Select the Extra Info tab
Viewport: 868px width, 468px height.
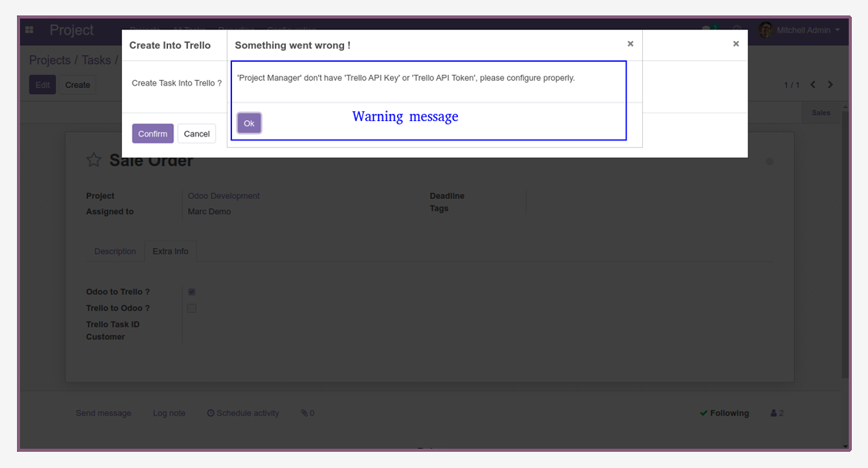click(170, 251)
